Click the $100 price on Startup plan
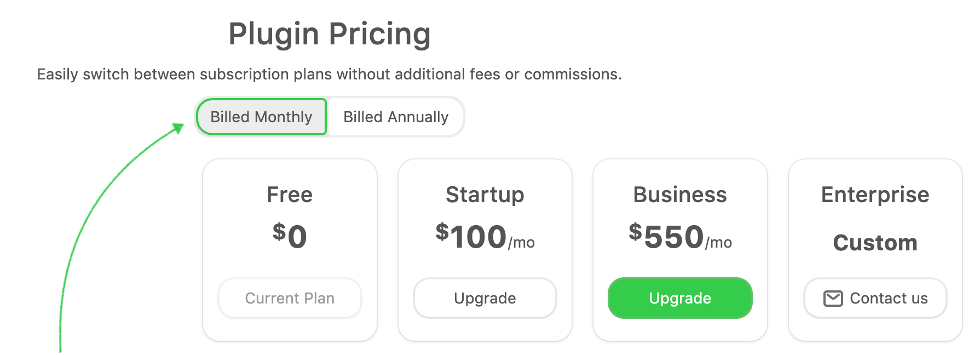Screen dimensions: 980x355 click(471, 236)
